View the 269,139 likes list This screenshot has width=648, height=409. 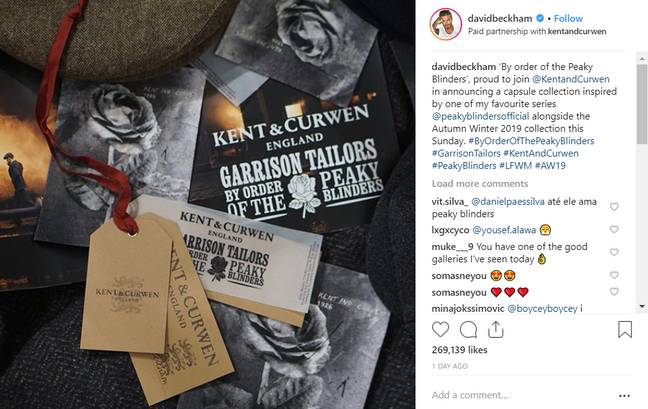(460, 350)
